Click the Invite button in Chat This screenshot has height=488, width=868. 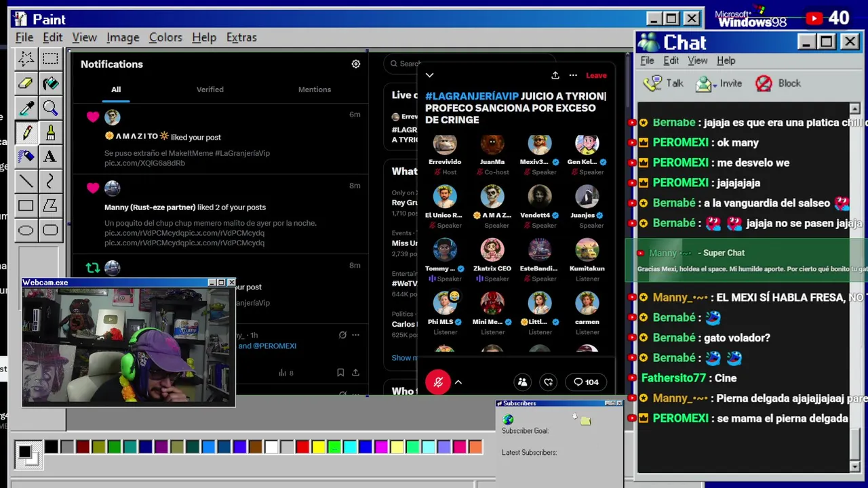719,83
